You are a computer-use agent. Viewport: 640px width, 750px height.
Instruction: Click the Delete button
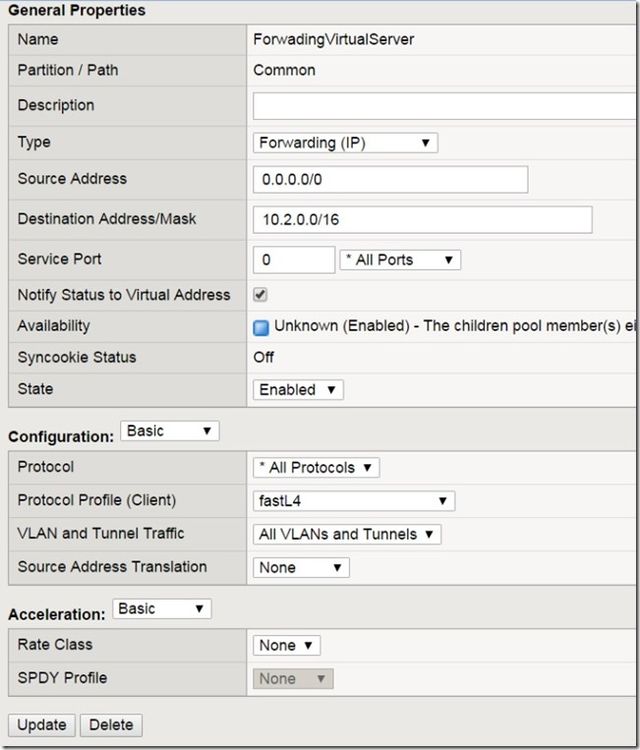(x=111, y=725)
